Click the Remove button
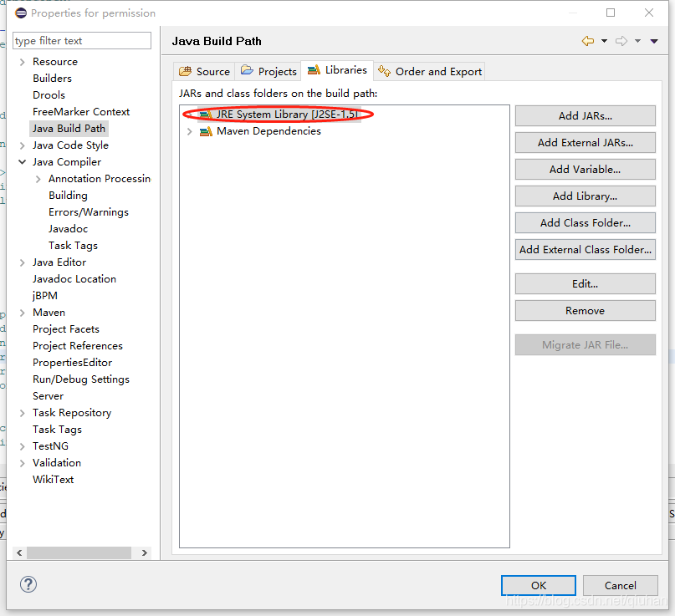Viewport: 675px width, 616px height. (x=585, y=311)
